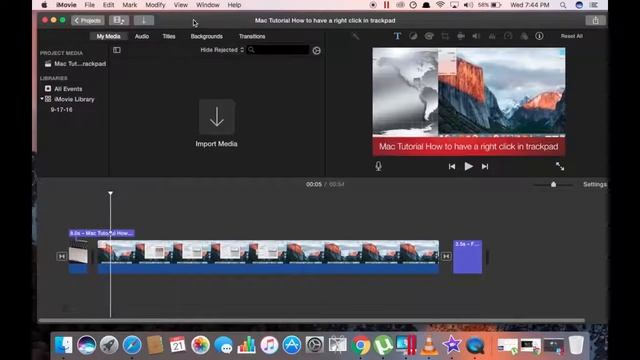Click Reset All adjustments
Viewport: 640px width, 360px height.
coord(571,36)
